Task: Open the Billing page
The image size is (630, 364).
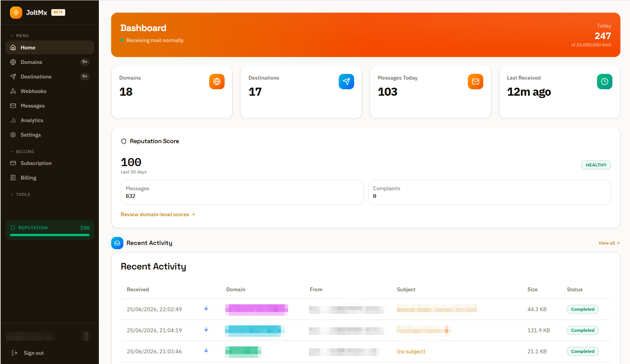Action: (x=50, y=178)
